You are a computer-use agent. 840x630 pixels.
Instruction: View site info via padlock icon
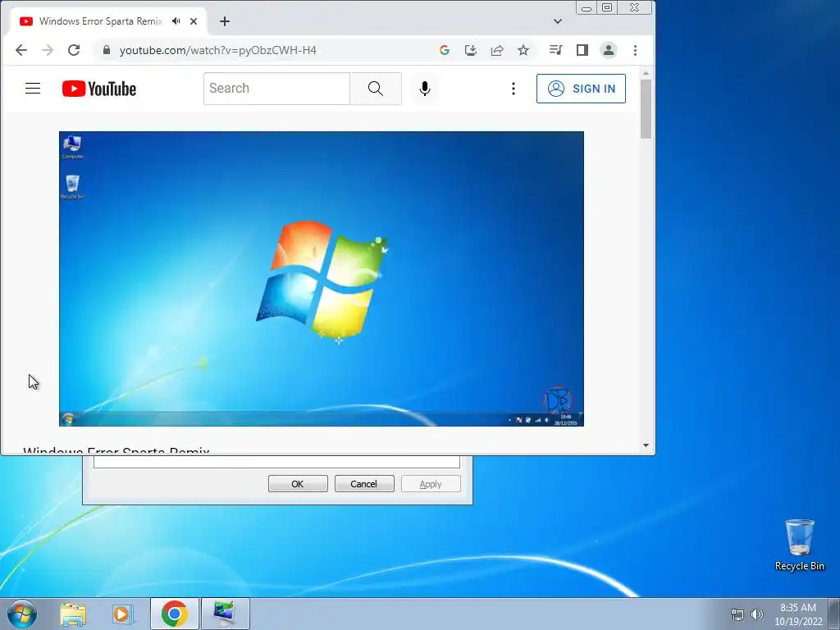107,50
